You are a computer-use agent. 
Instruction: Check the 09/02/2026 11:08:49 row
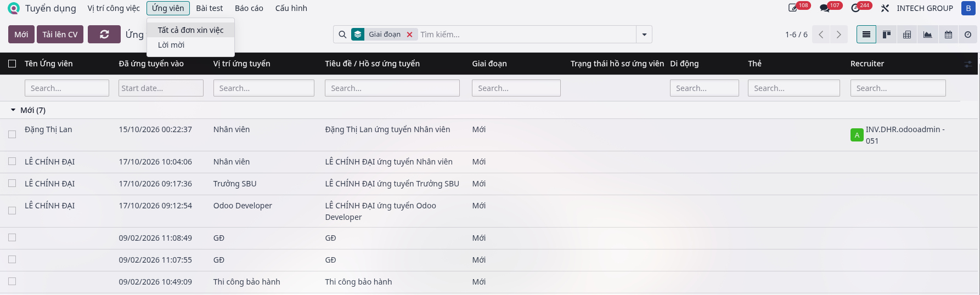pos(12,237)
